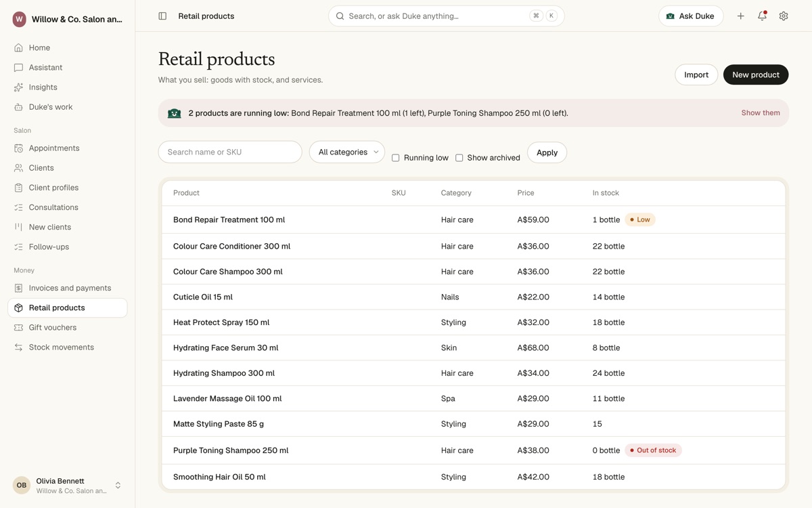Select Colour Care Shampoo 300 ml row
812x508 pixels.
click(x=474, y=272)
